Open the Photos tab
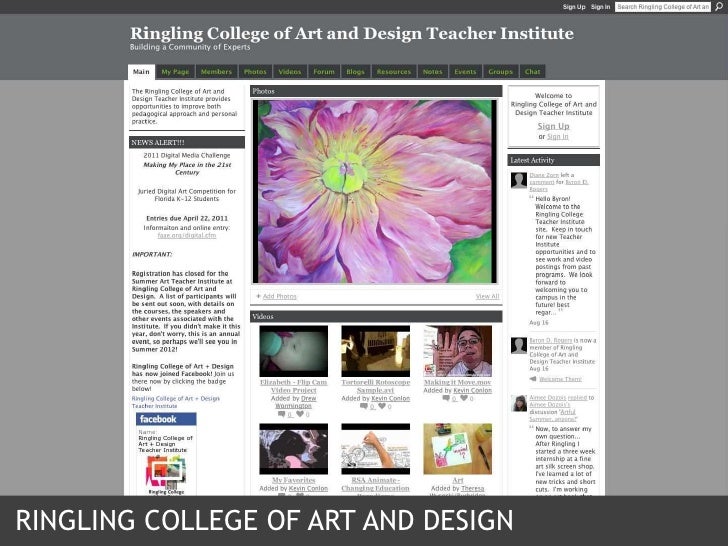 click(x=255, y=72)
